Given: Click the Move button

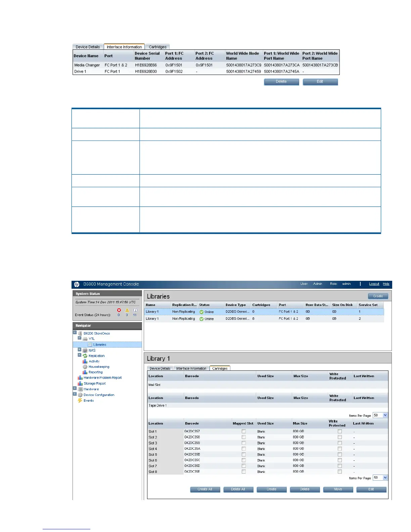Looking at the screenshot, I should (338, 489).
